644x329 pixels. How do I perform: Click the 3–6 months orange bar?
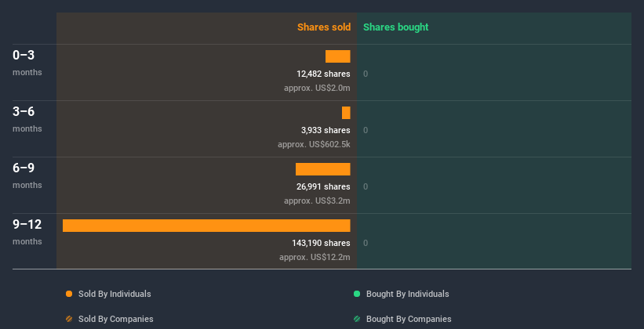pos(346,113)
